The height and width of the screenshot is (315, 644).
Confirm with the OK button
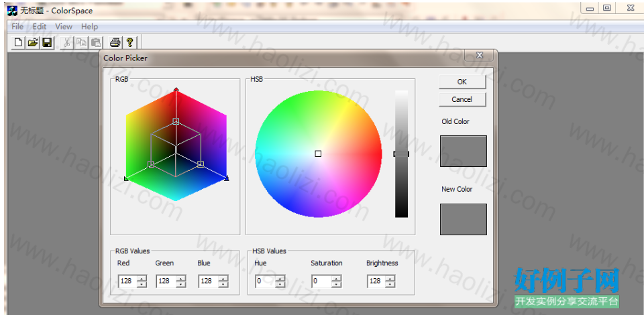pyautogui.click(x=462, y=82)
